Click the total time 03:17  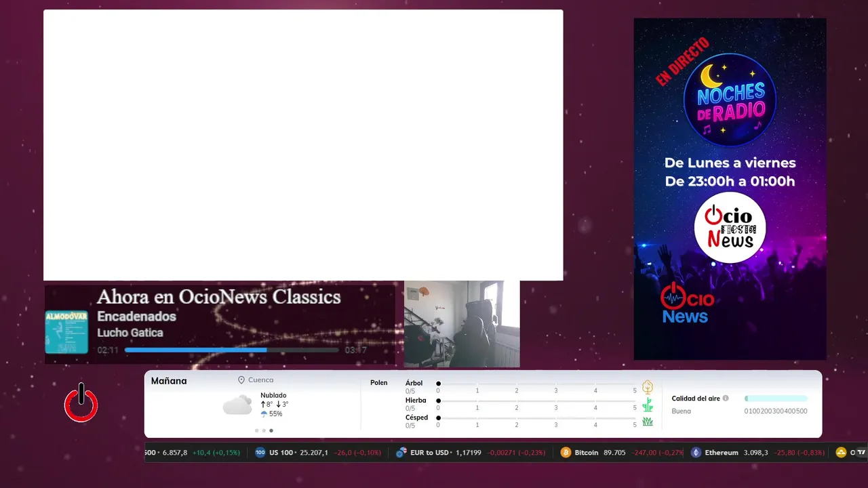pos(355,350)
